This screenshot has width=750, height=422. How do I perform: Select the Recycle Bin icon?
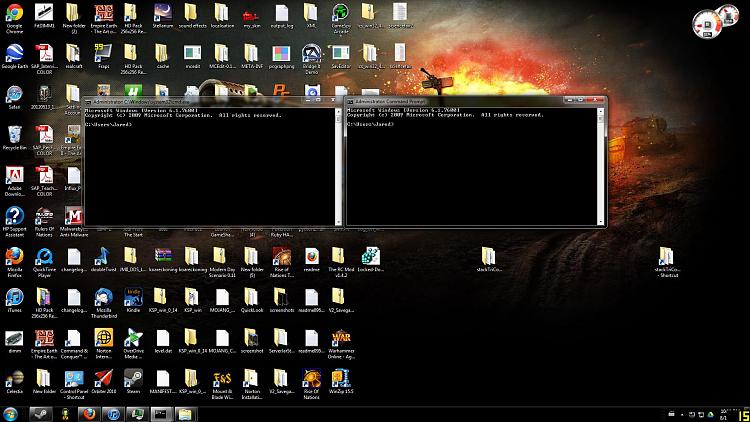pos(14,139)
